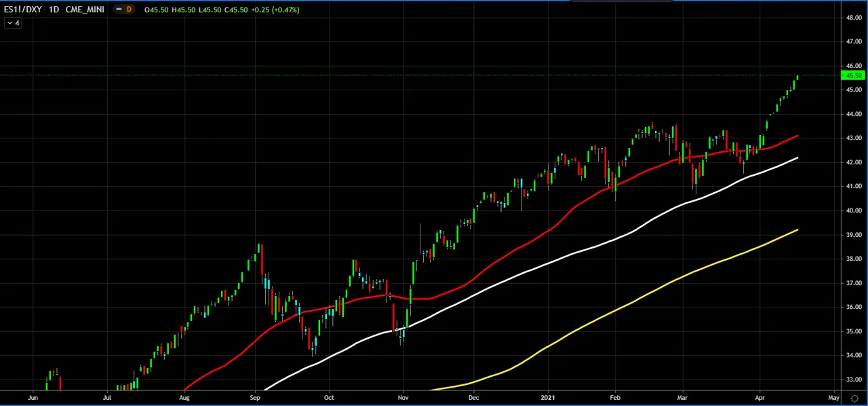Screen dimensions: 868x406
Task: Click the +0.25 (+0.47%) change value
Action: [x=275, y=10]
